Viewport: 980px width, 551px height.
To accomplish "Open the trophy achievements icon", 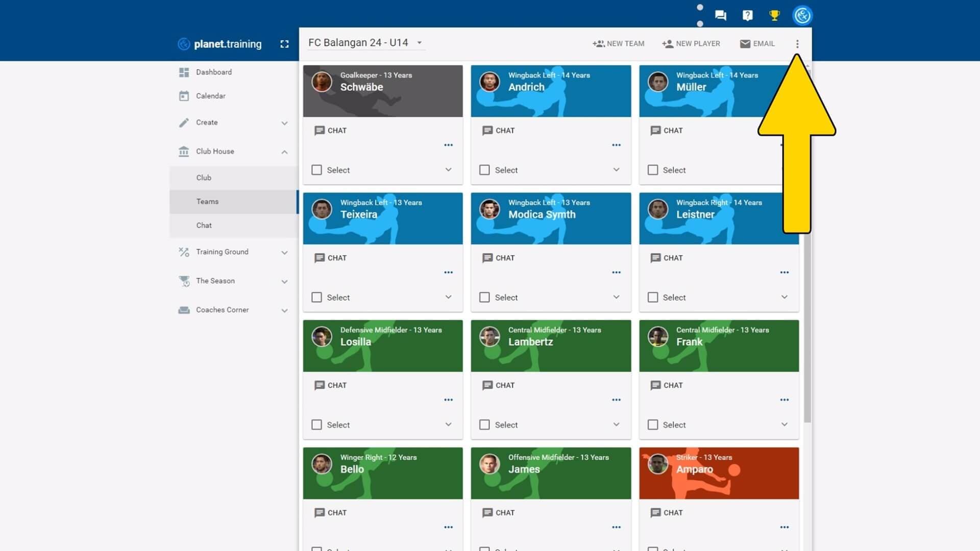I will coord(774,15).
